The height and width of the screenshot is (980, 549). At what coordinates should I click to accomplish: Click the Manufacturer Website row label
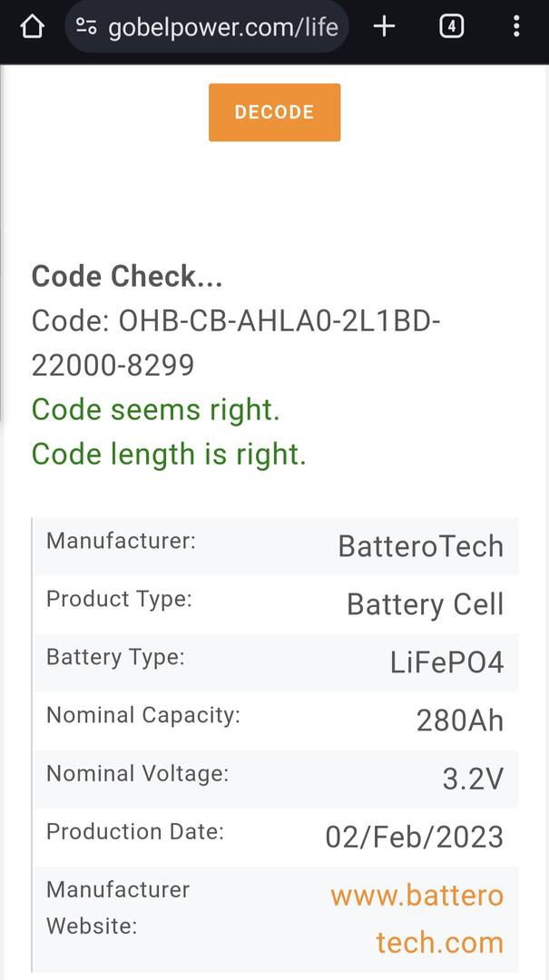pos(118,907)
